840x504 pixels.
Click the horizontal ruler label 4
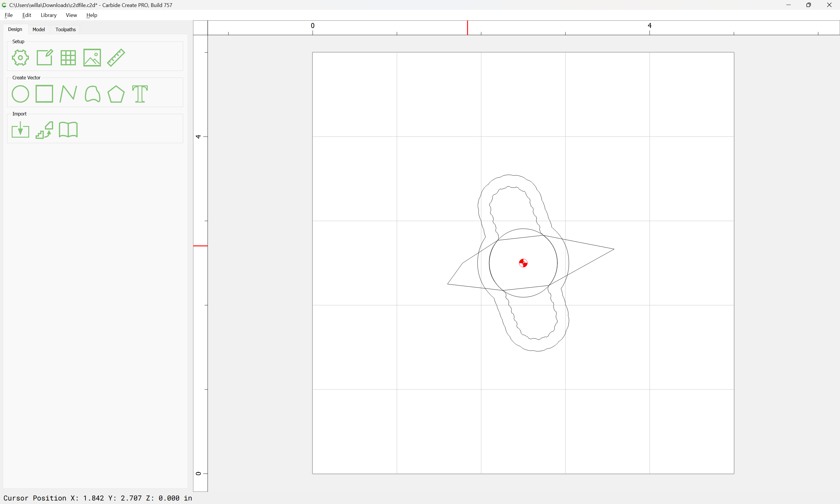tap(650, 25)
